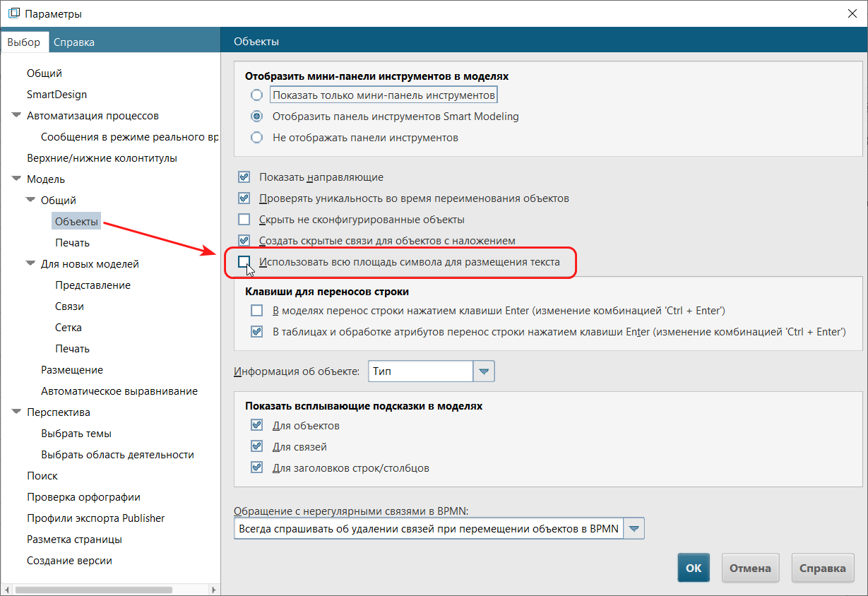Select radio 'Показать только мини-панель инструментов'

click(257, 95)
